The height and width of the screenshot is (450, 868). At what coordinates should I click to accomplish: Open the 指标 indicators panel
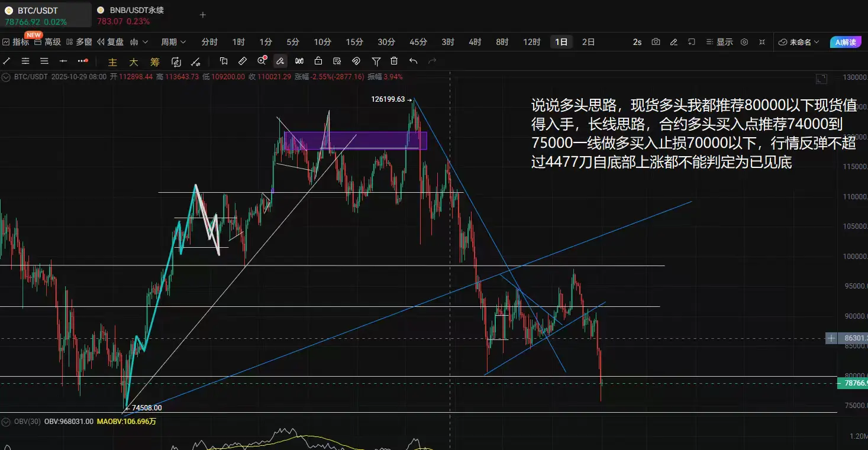[x=15, y=42]
